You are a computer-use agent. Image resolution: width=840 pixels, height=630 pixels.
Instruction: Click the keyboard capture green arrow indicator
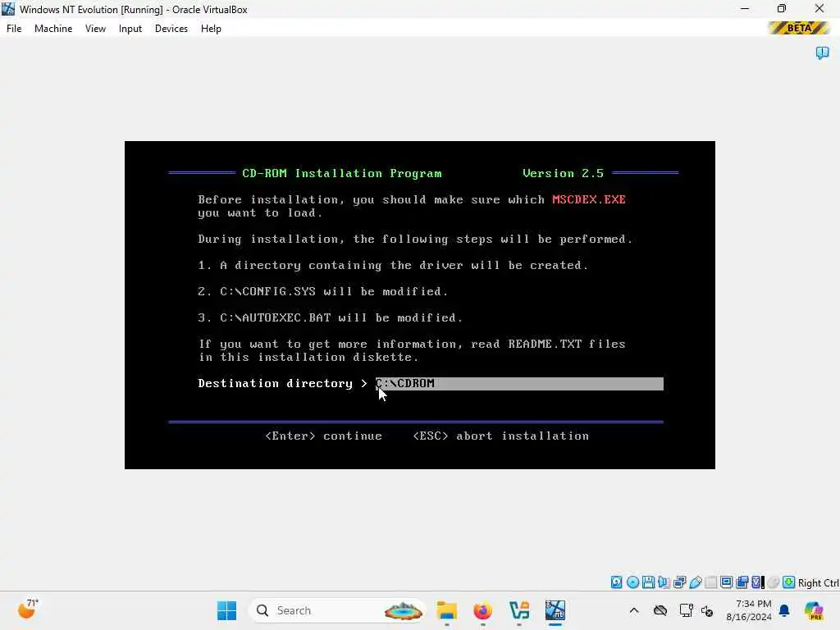pos(788,582)
